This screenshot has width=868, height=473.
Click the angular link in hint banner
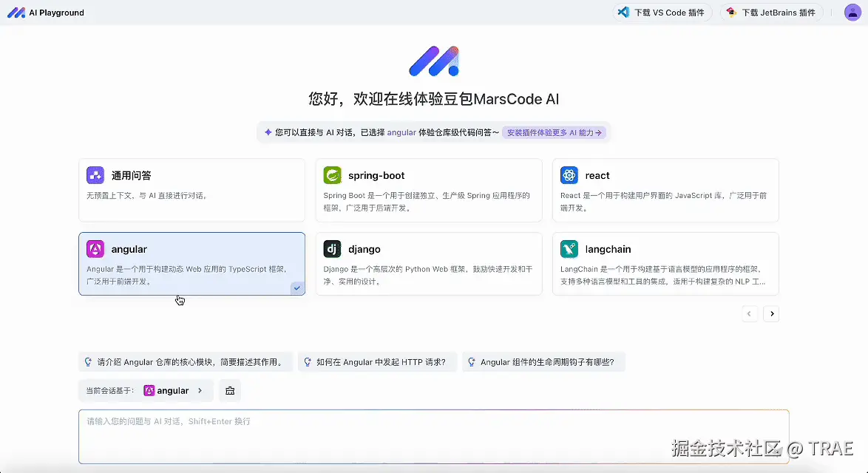401,133
